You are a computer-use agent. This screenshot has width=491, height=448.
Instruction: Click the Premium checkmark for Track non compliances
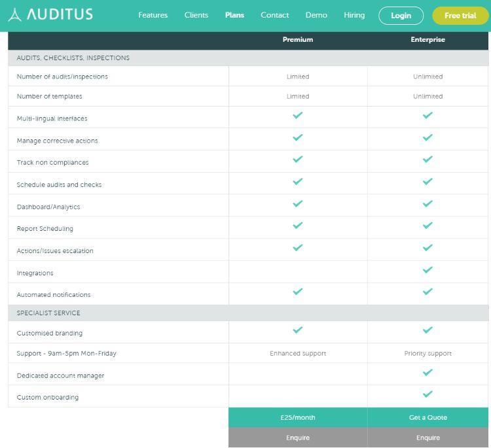click(298, 159)
